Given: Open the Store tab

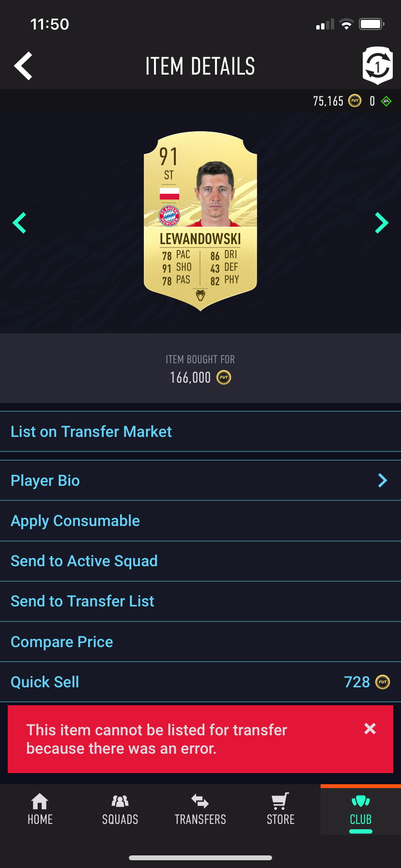Looking at the screenshot, I should 280,809.
